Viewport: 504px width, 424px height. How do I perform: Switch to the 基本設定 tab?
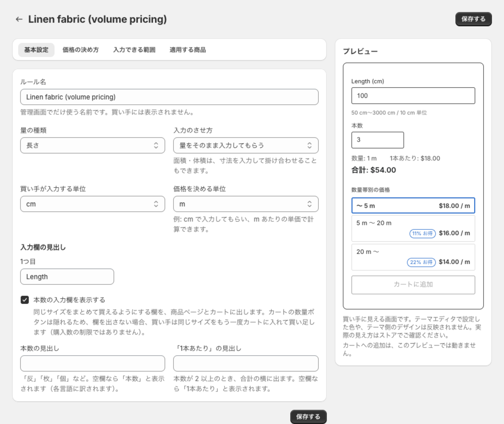[36, 50]
